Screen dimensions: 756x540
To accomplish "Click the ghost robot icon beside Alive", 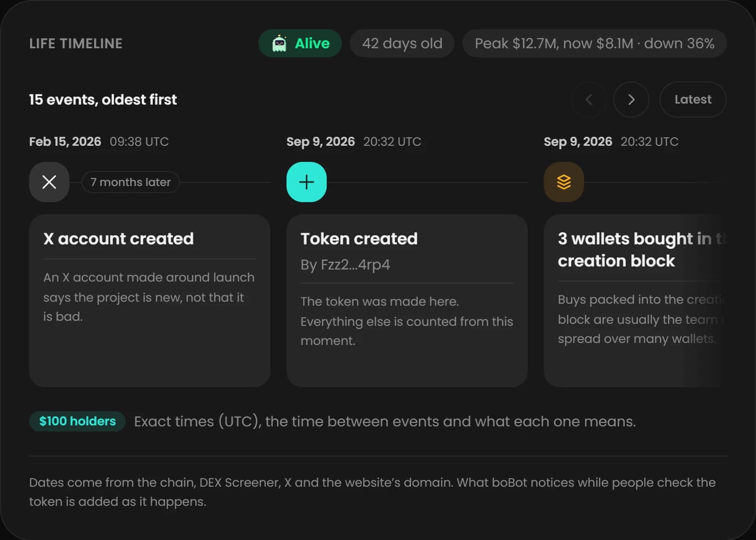I will (x=279, y=43).
